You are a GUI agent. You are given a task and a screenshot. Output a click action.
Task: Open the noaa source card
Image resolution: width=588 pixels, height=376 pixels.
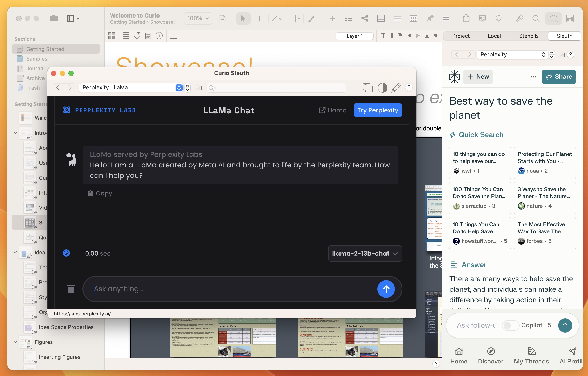(x=545, y=163)
